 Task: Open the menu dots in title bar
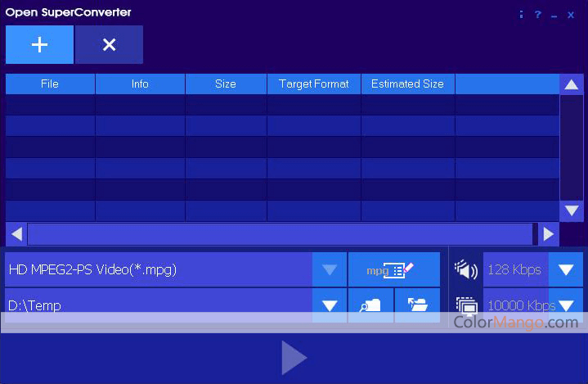pyautogui.click(x=521, y=15)
